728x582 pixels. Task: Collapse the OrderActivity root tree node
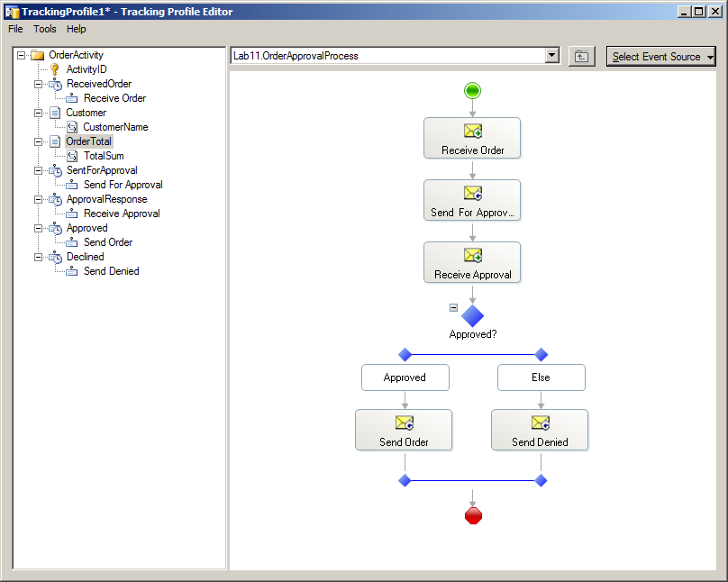click(21, 55)
